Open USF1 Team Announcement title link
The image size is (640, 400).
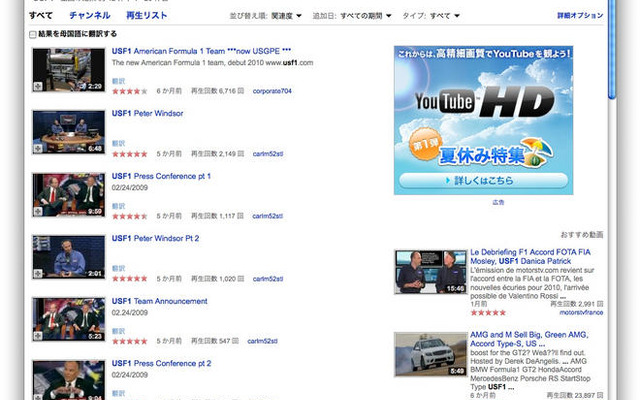tap(160, 301)
